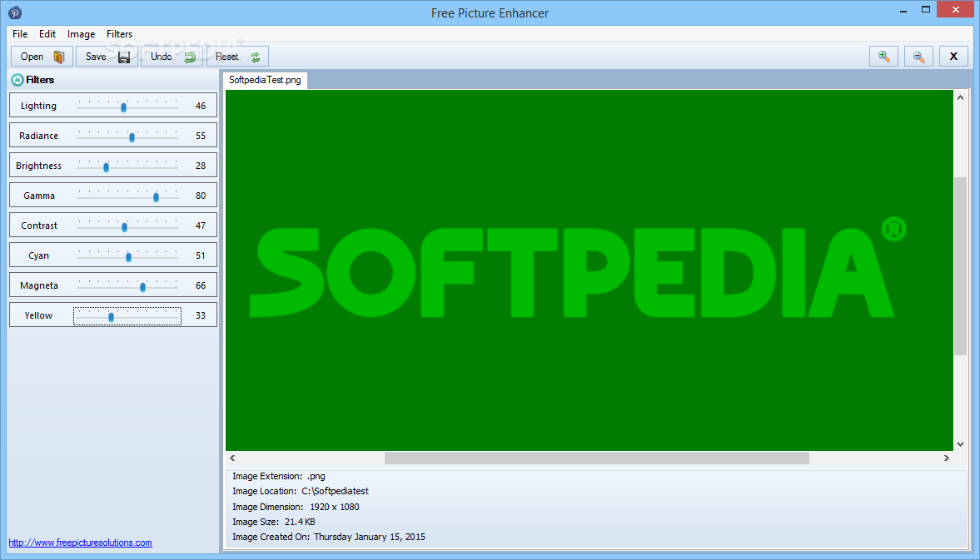The image size is (980, 560).
Task: Click the vertical scrollbar up arrow
Action: [x=960, y=97]
